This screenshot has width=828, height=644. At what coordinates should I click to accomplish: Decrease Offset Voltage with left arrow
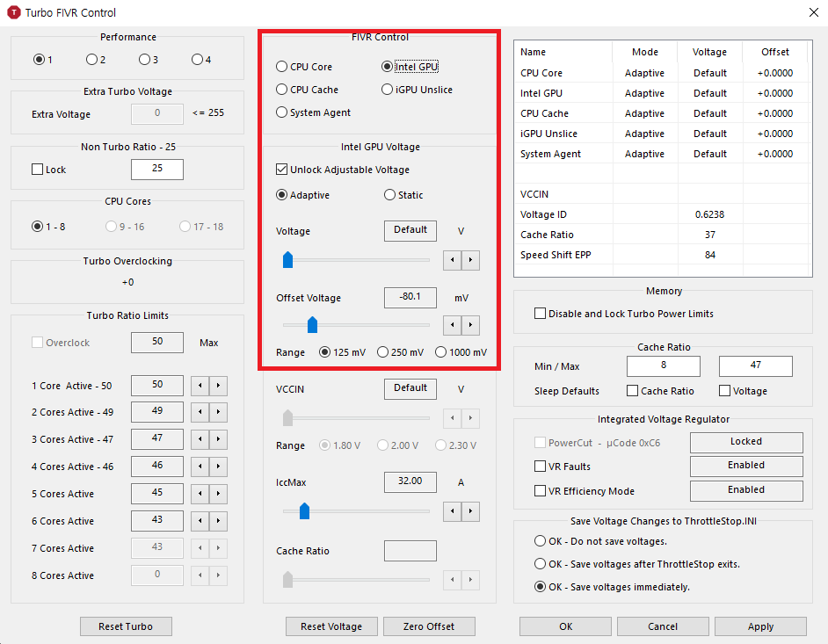coord(452,325)
